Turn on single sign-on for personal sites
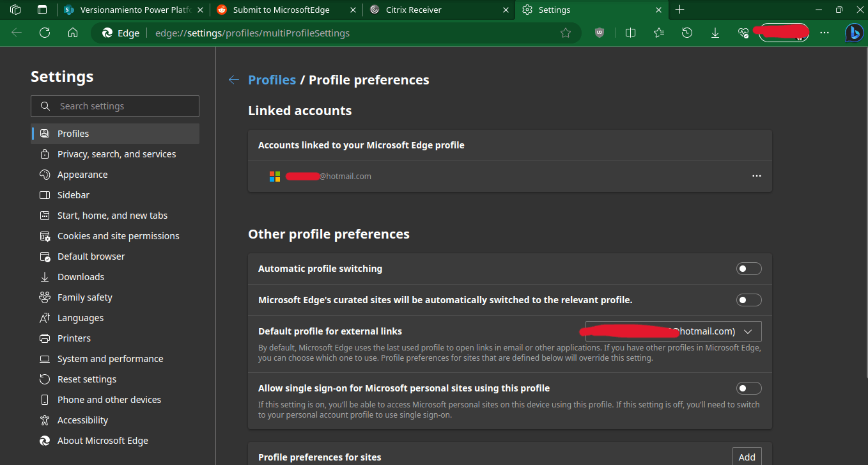Screen dimensions: 868x465 tap(748, 388)
